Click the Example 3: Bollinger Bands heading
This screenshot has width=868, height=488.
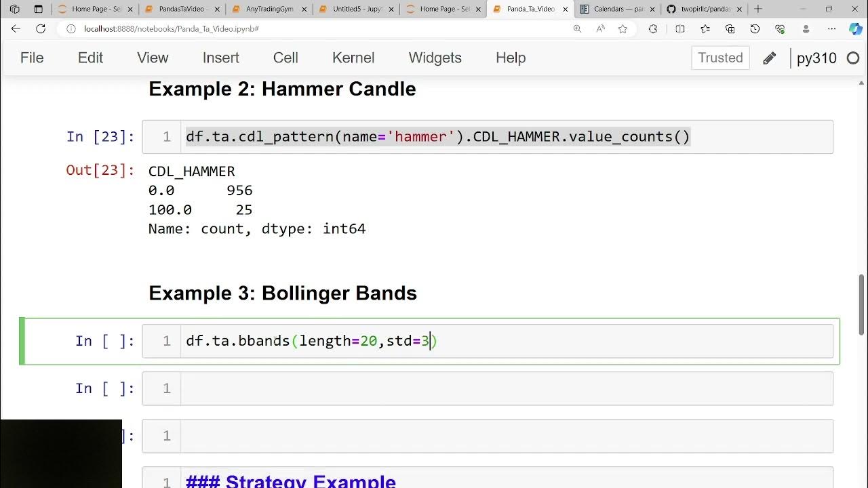(x=283, y=293)
